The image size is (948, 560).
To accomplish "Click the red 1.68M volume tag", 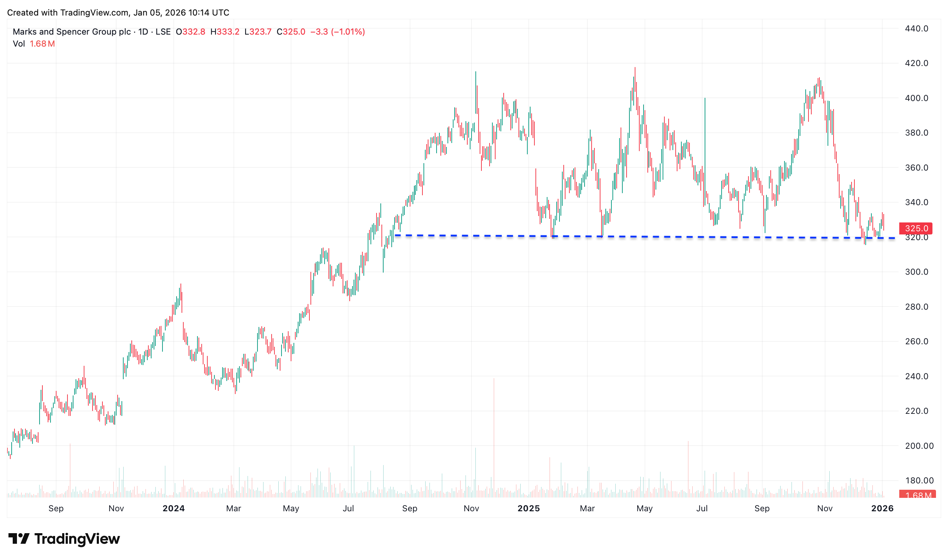I will (x=917, y=495).
